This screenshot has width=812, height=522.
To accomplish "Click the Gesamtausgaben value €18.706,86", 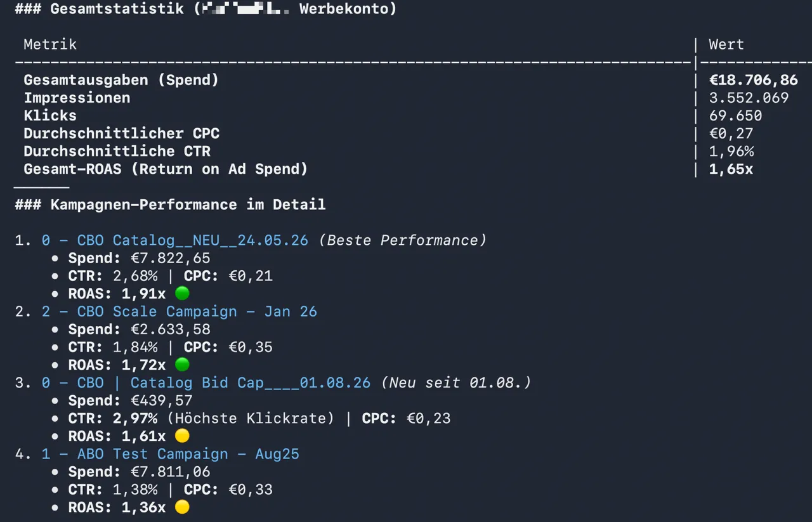I will point(754,80).
